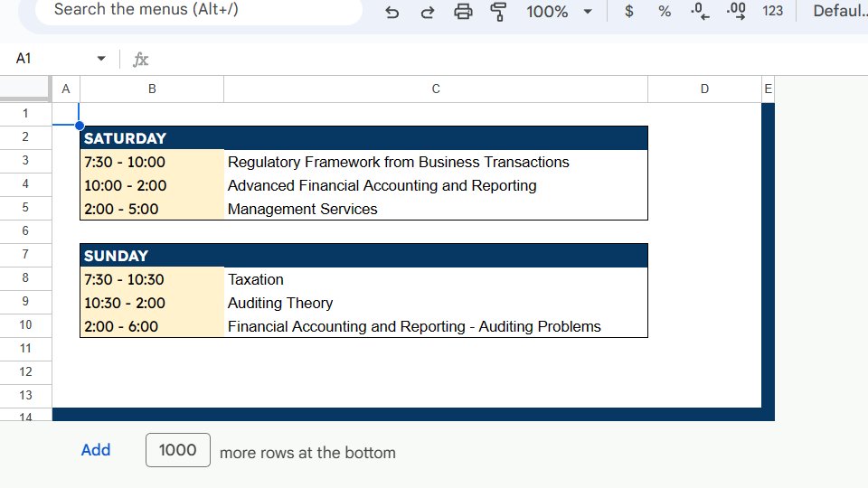868x488 pixels.
Task: Select row 6 header
Action: click(25, 231)
